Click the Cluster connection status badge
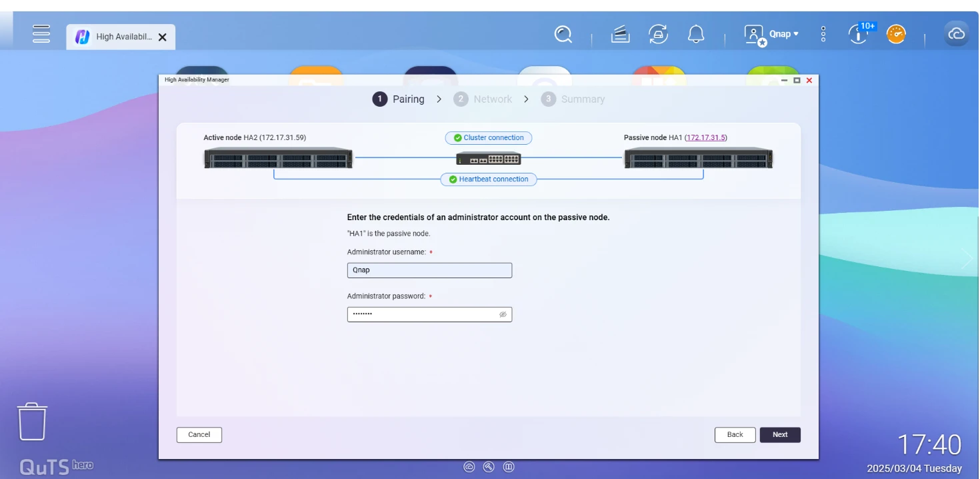The width and height of the screenshot is (980, 479). 489,138
